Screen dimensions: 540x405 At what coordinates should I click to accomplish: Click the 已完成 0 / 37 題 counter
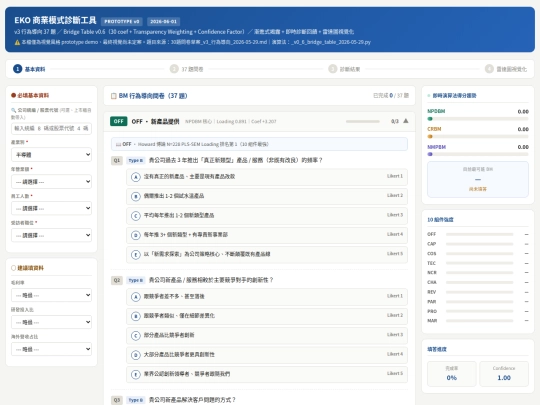click(391, 95)
